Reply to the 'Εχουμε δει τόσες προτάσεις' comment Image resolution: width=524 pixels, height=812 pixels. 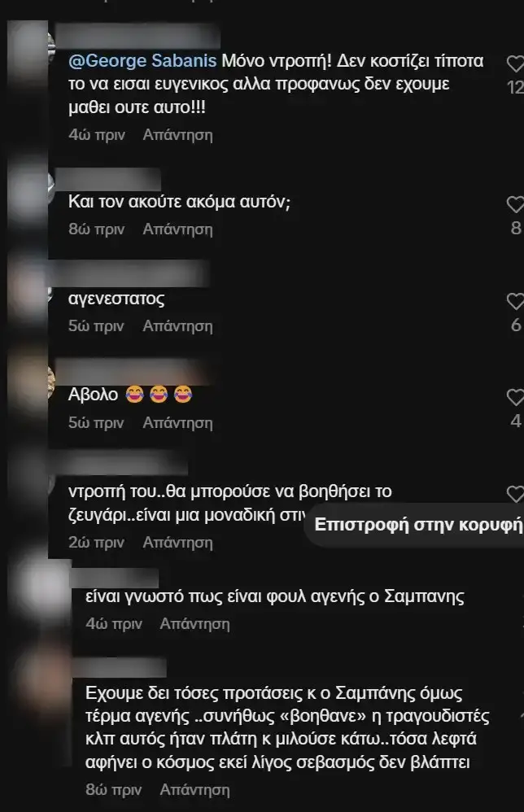click(x=194, y=790)
